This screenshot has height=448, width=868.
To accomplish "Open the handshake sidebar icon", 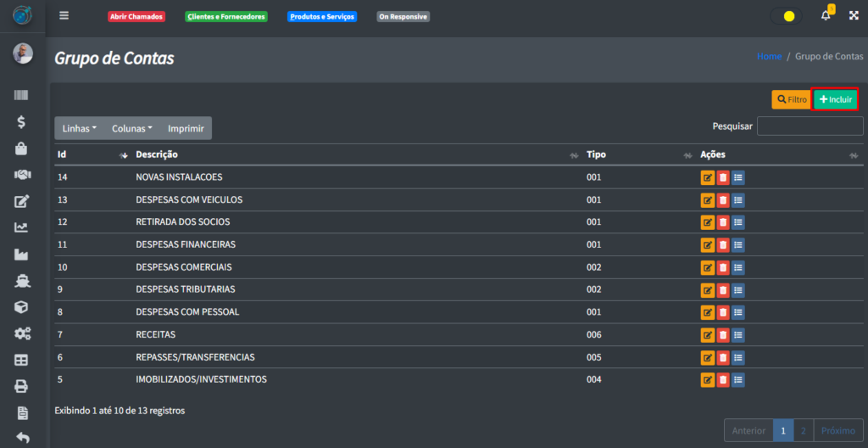I will tap(22, 175).
